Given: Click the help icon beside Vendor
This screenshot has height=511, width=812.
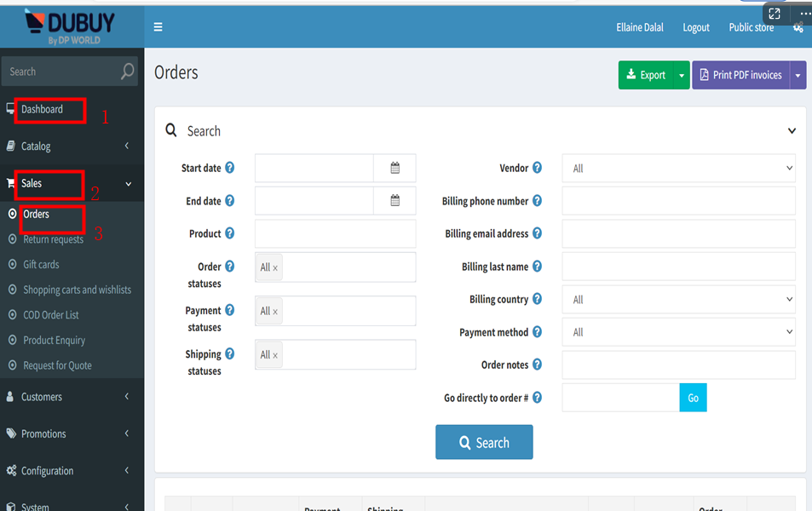Looking at the screenshot, I should tap(537, 169).
